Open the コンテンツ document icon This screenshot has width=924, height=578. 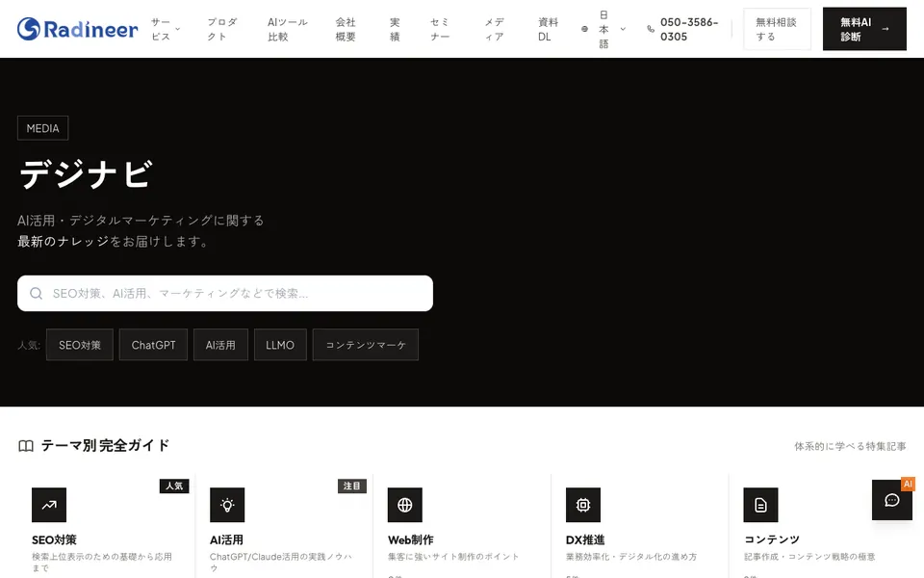coord(760,505)
